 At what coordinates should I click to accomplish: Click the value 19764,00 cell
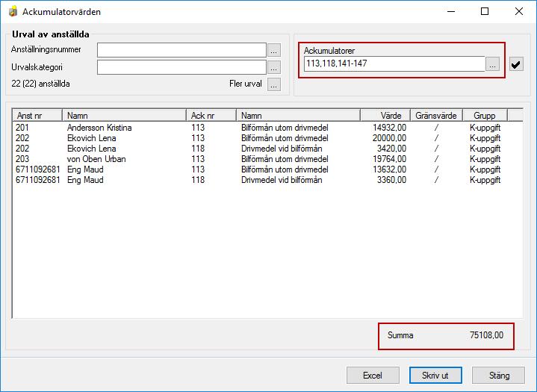point(389,159)
